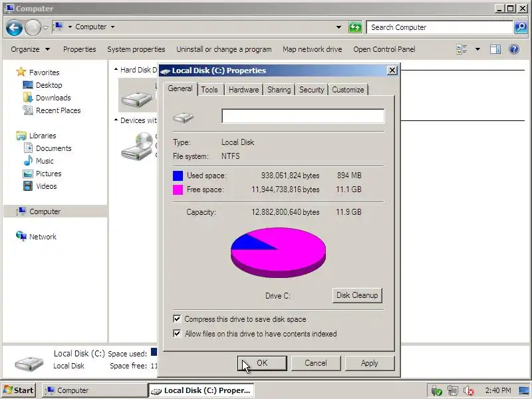This screenshot has width=532, height=399.
Task: Click the greyed Forward navigation arrow
Action: coord(33,27)
